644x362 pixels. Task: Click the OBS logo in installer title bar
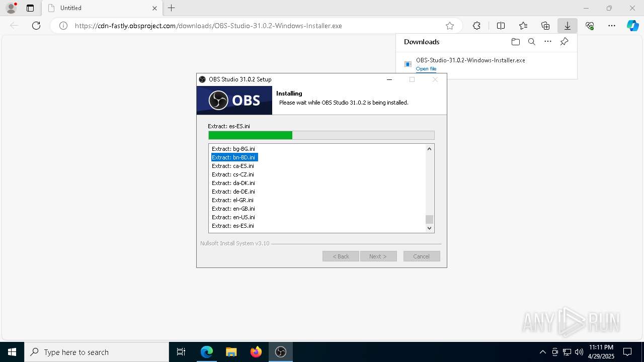(x=203, y=79)
